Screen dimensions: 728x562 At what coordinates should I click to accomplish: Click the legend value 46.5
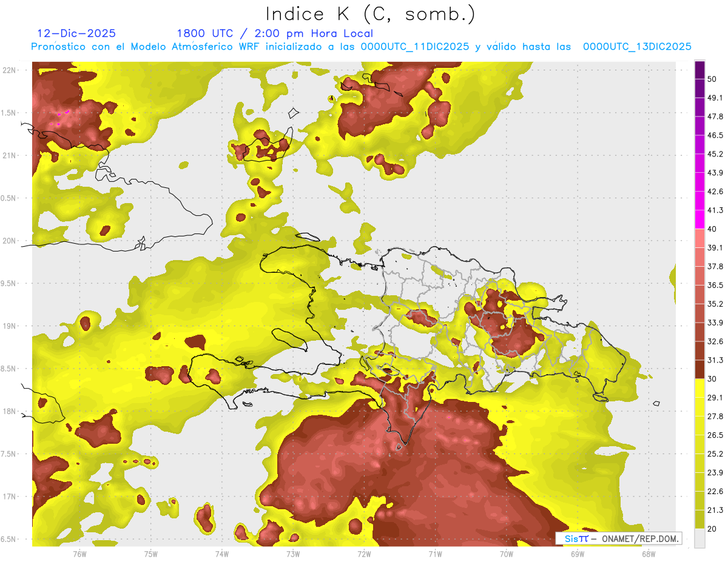click(715, 135)
